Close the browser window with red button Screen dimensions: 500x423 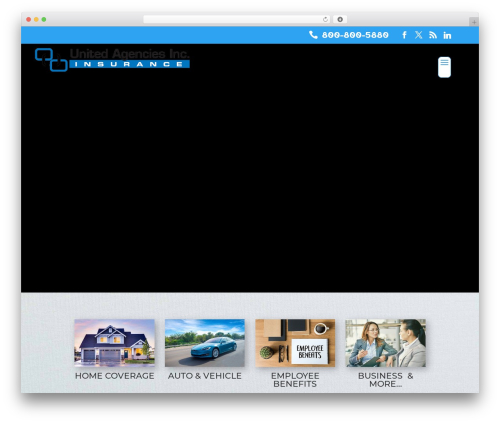point(29,19)
